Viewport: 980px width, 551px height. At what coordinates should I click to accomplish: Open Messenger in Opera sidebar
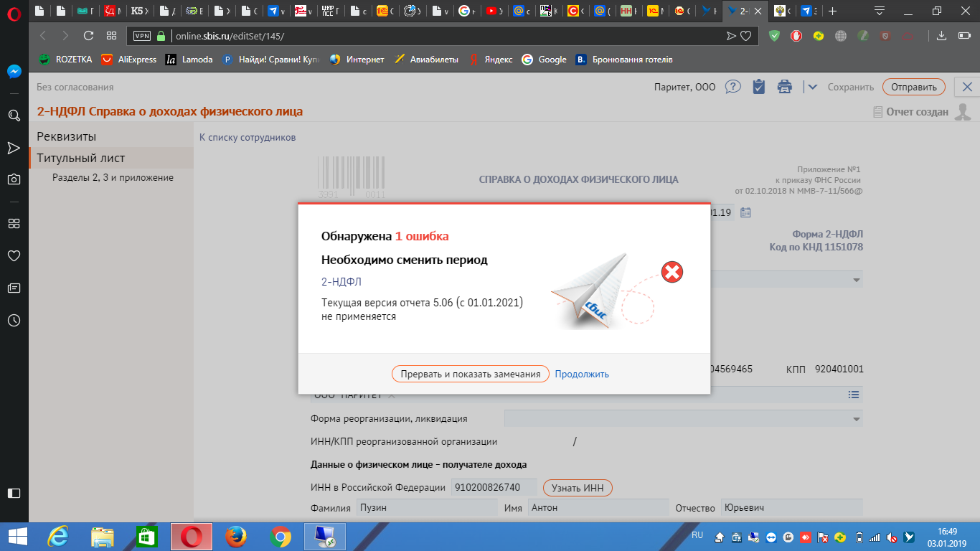(x=14, y=72)
